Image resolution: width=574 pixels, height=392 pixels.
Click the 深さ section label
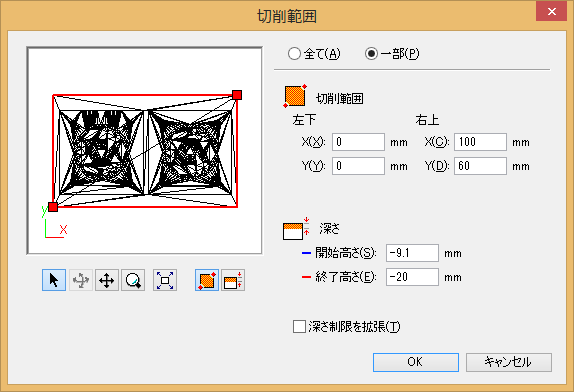click(x=329, y=229)
